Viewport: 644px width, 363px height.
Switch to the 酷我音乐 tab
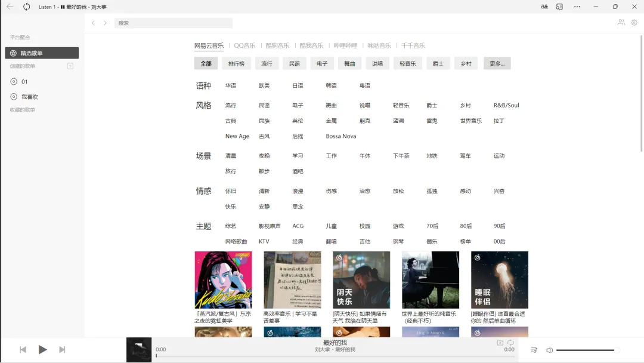click(x=311, y=45)
